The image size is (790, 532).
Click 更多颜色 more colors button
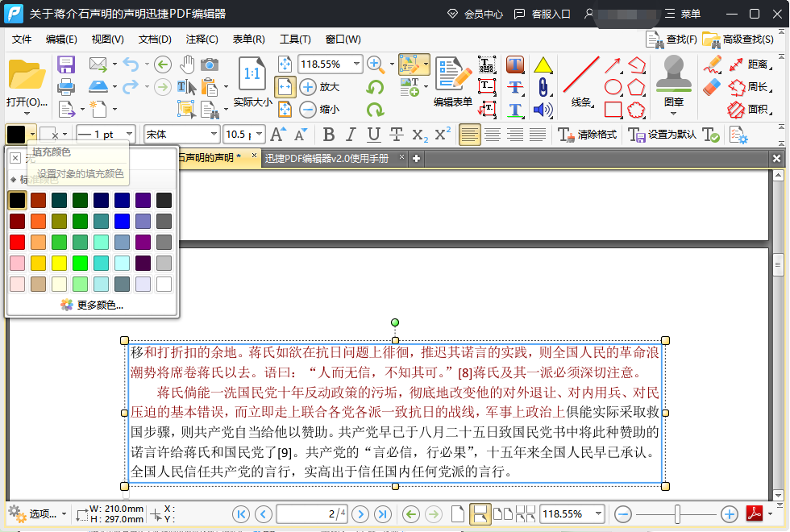click(92, 305)
